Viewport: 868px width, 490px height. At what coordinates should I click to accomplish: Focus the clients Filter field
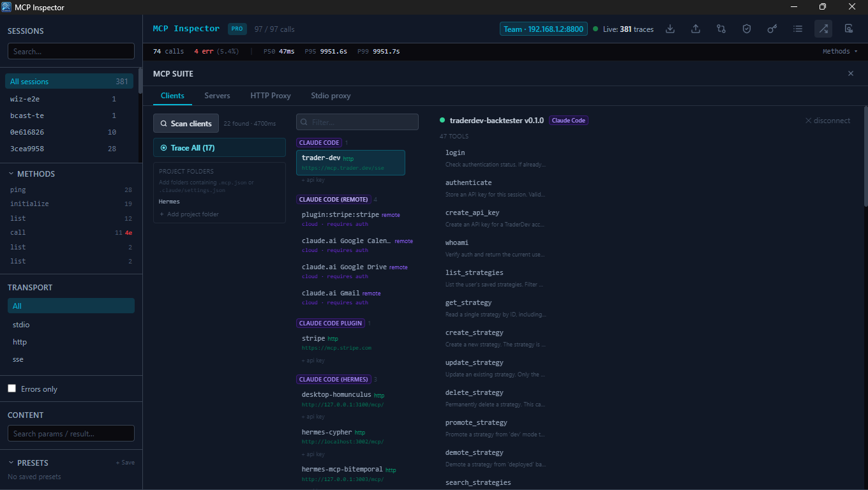click(357, 122)
